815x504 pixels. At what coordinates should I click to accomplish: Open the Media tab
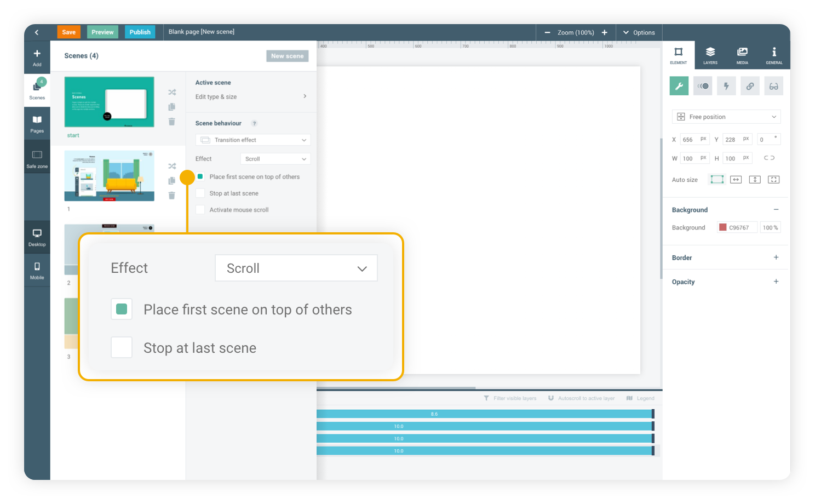tap(742, 55)
